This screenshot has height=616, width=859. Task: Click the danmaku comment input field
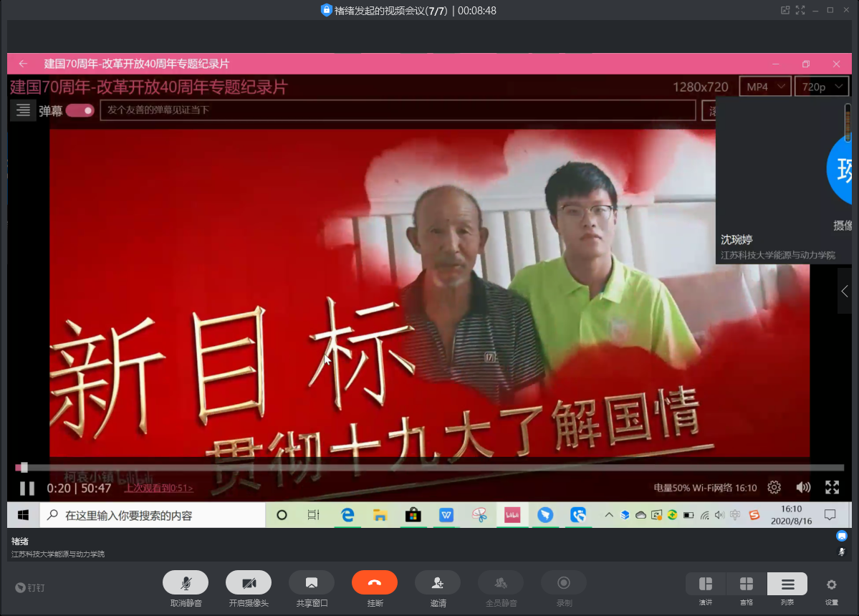[x=398, y=110]
